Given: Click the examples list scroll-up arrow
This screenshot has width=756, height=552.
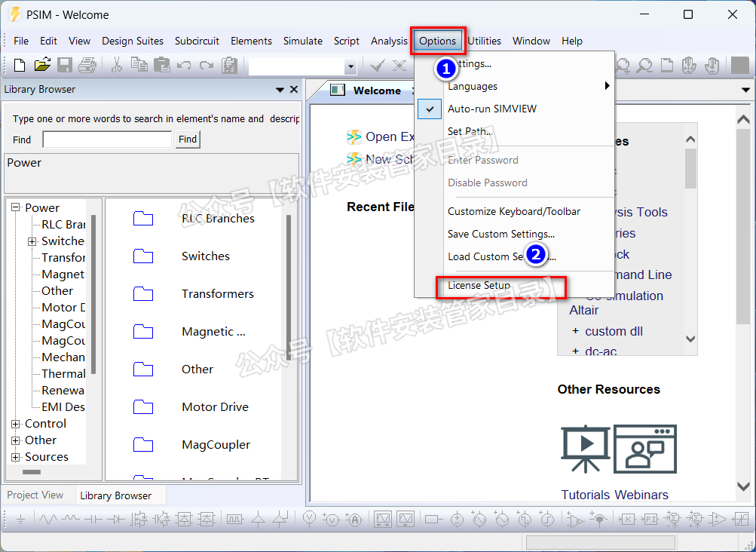Looking at the screenshot, I should (690, 139).
